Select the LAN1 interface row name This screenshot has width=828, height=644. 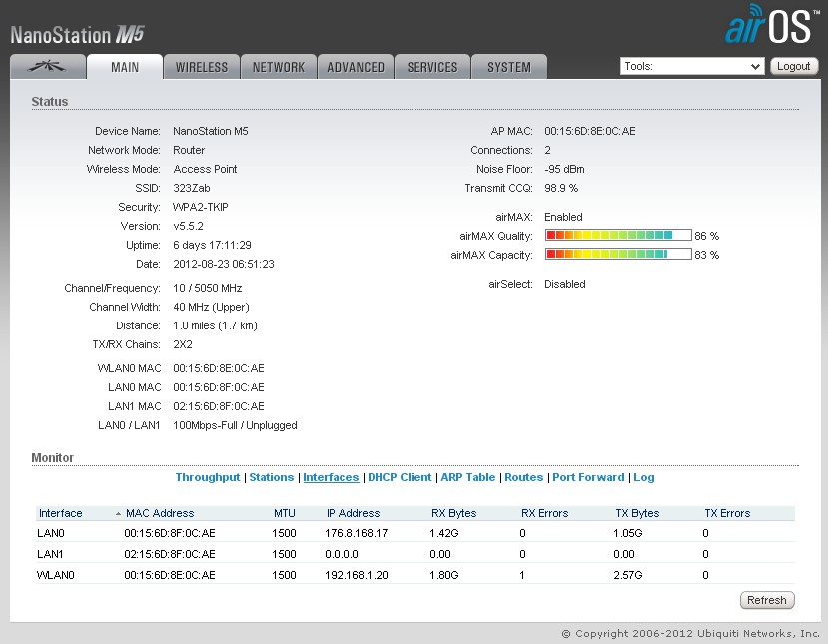(x=50, y=554)
